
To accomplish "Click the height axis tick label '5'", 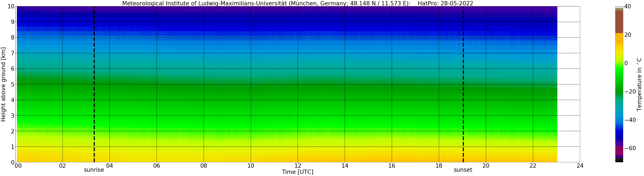I will tap(12, 84).
